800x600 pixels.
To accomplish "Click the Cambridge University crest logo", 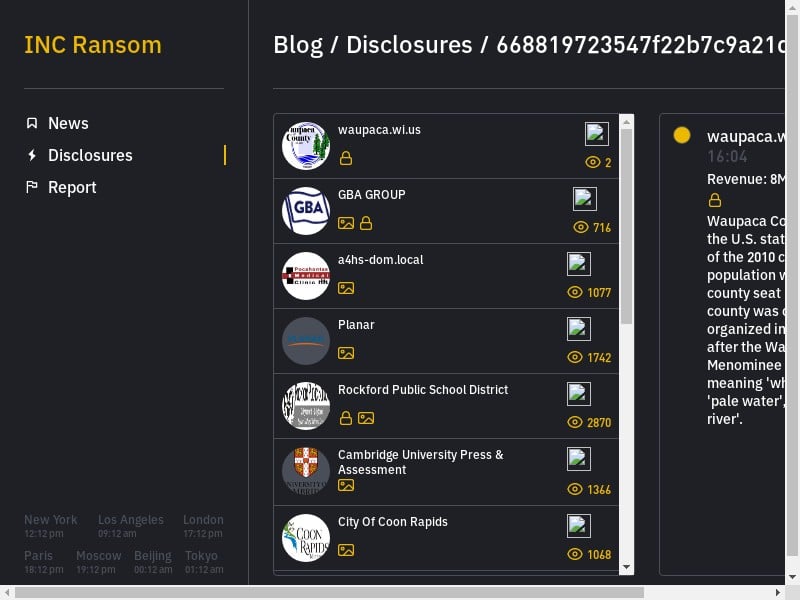I will tap(306, 471).
